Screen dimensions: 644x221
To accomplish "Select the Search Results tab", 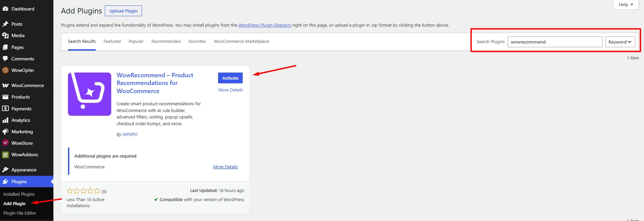I will point(82,42).
